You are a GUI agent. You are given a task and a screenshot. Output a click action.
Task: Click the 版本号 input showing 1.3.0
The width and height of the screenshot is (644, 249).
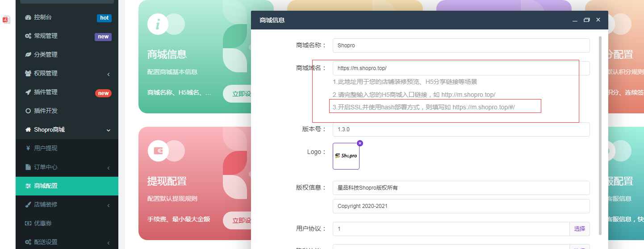click(x=461, y=129)
